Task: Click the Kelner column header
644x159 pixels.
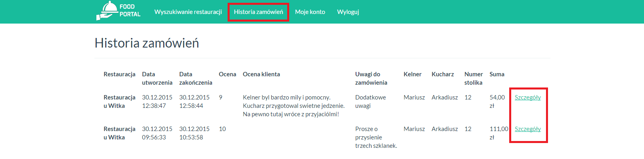Action: pos(412,74)
